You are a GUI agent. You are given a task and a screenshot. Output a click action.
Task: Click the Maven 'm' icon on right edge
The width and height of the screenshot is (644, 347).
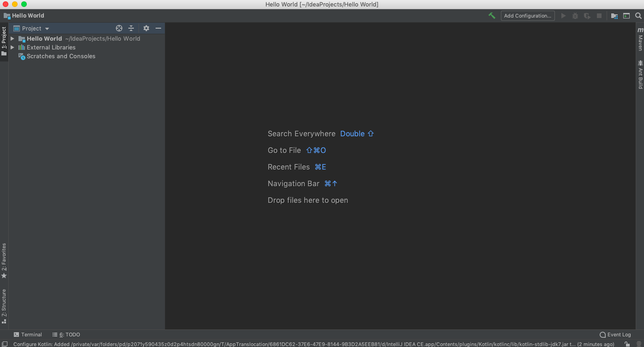point(640,30)
